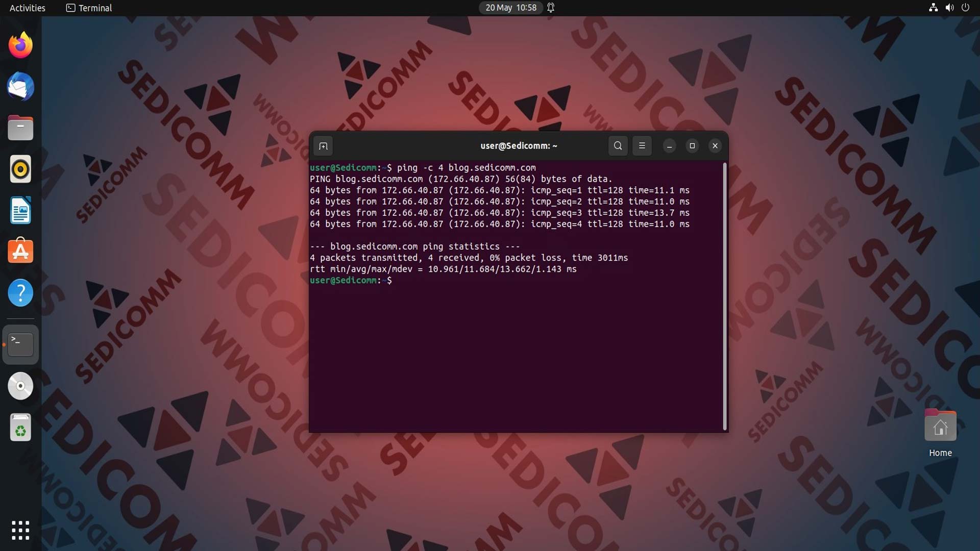Open Terminal search magnifier
The height and width of the screenshot is (551, 980).
coord(618,146)
